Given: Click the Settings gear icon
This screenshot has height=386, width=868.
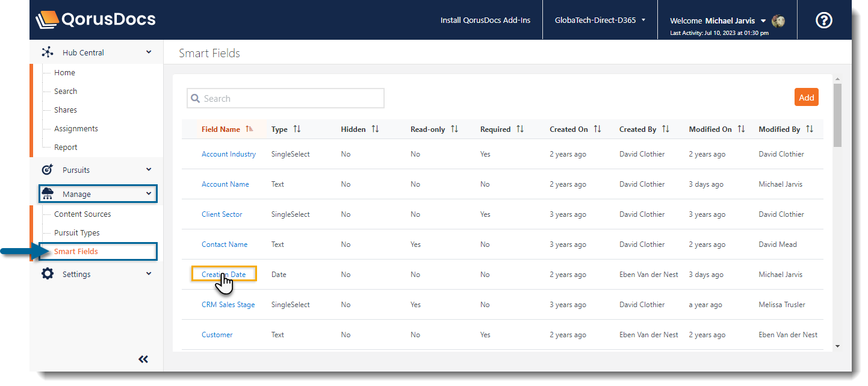Looking at the screenshot, I should [47, 273].
